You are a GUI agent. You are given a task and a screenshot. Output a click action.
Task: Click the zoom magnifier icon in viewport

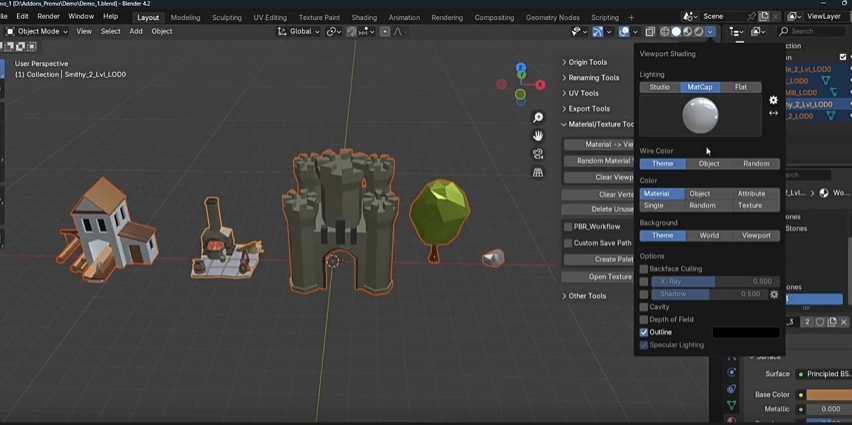(538, 118)
